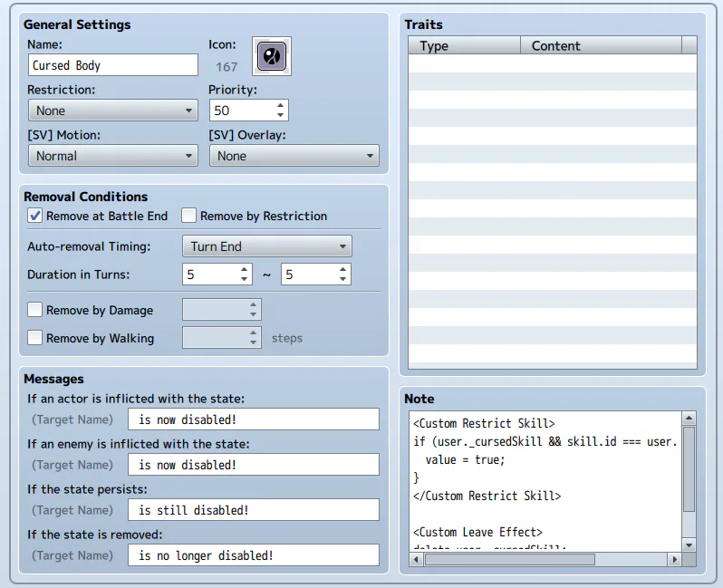723x588 pixels.
Task: Expand the [SV] Motion dropdown
Action: click(112, 156)
